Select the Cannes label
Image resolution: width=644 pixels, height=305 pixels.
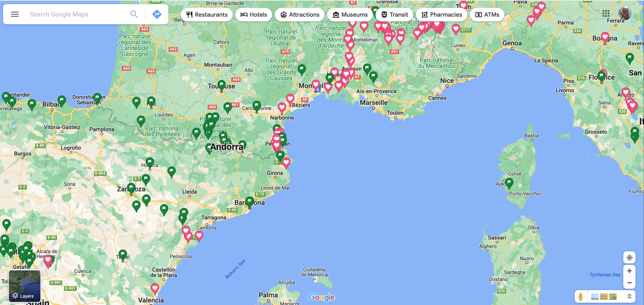click(437, 98)
